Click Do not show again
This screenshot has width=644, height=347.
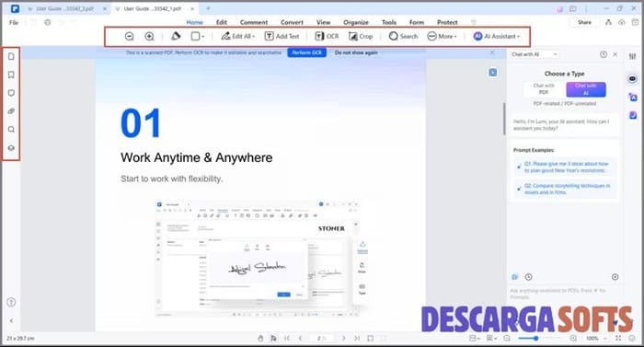coord(356,52)
